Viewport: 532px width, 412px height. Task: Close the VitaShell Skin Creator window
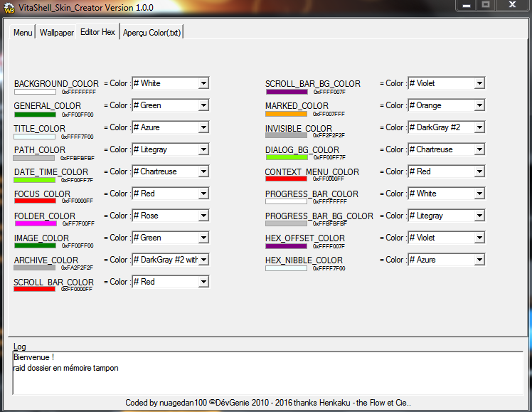(x=512, y=5)
